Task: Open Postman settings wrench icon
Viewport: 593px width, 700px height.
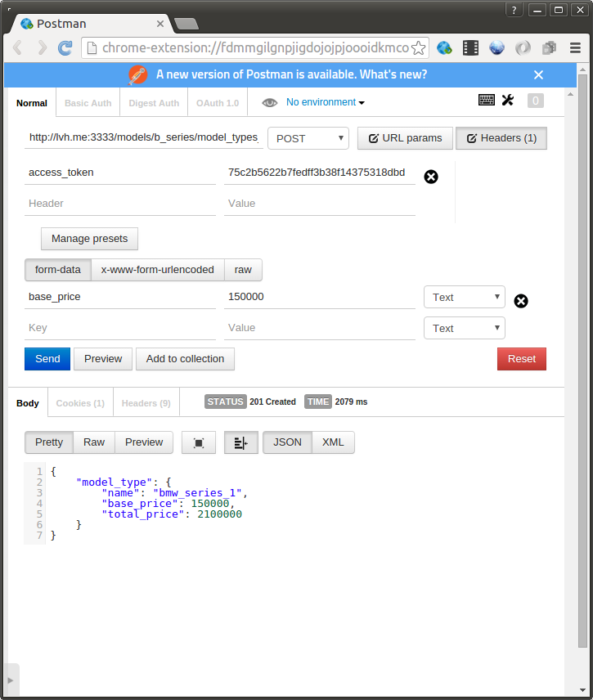Action: click(508, 100)
